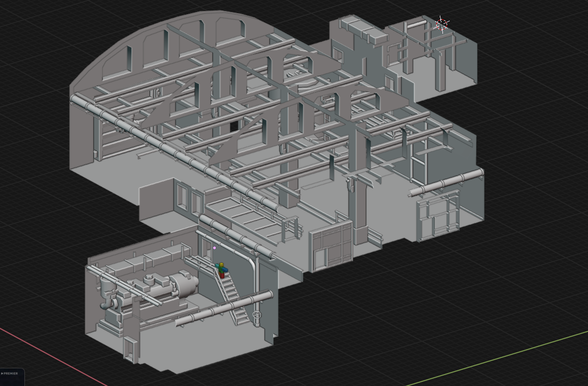Image resolution: width=588 pixels, height=386 pixels.
Task: Click the PREMIER label in corner panel
Action: [11, 373]
